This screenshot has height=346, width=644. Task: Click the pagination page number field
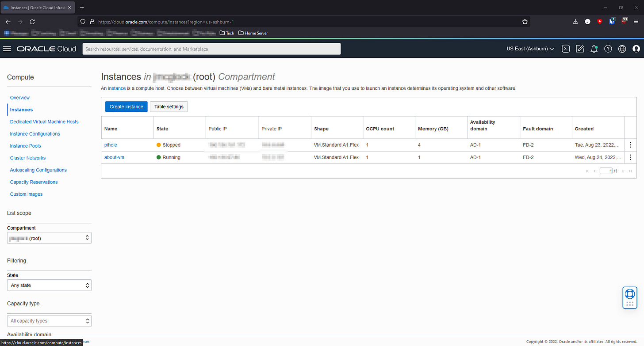coord(606,171)
